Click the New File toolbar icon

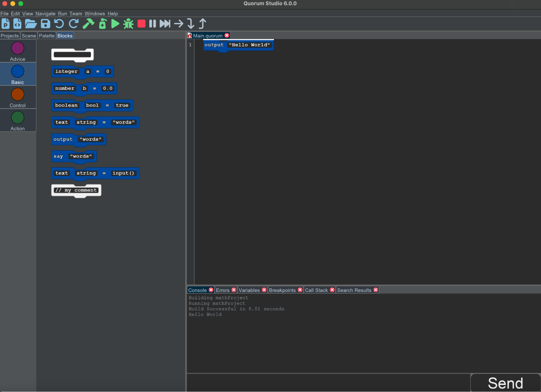17,24
